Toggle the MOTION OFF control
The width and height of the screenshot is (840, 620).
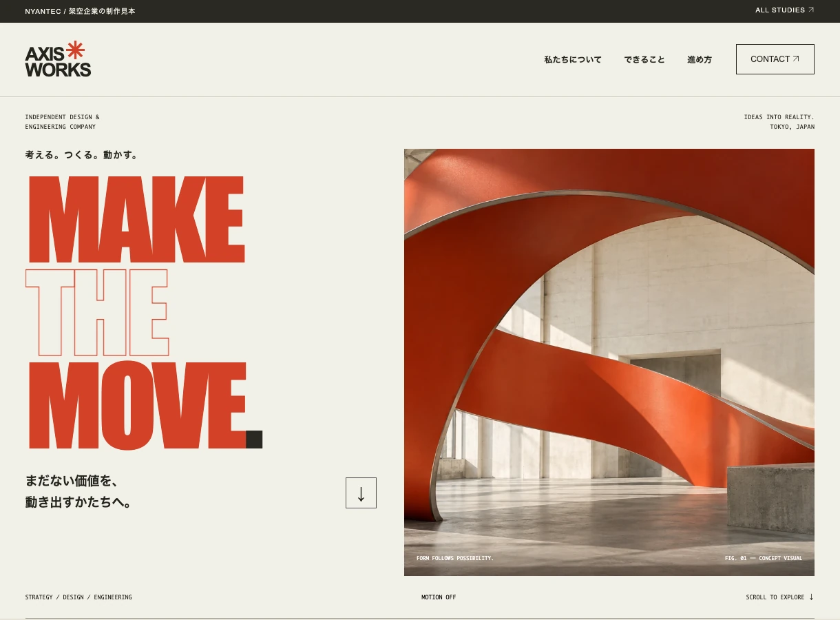click(439, 597)
